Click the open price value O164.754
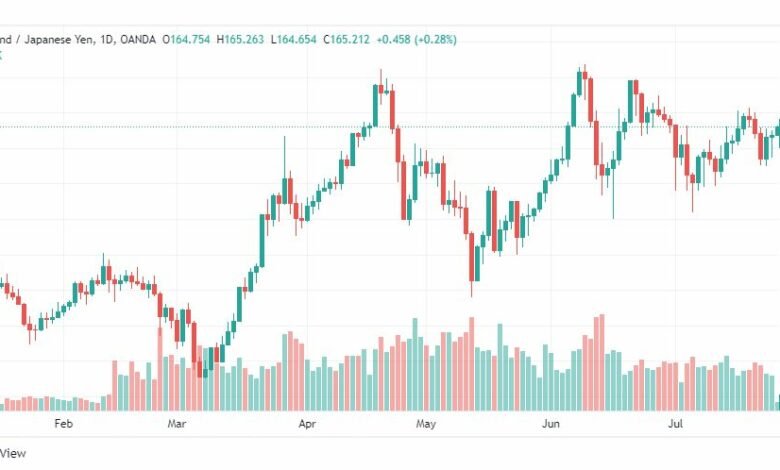The height and width of the screenshot is (470, 780). click(187, 39)
